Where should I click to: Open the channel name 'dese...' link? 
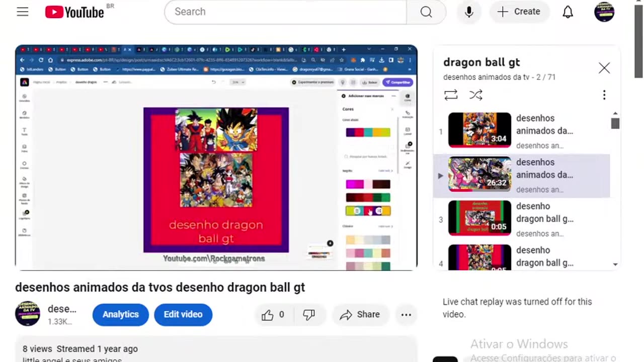tap(62, 309)
